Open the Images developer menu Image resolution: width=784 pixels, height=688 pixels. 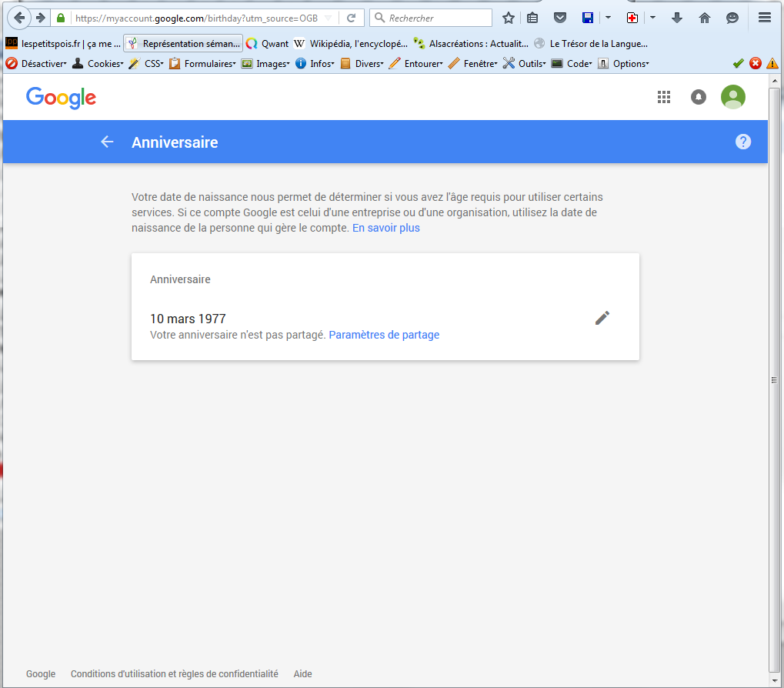coord(265,64)
